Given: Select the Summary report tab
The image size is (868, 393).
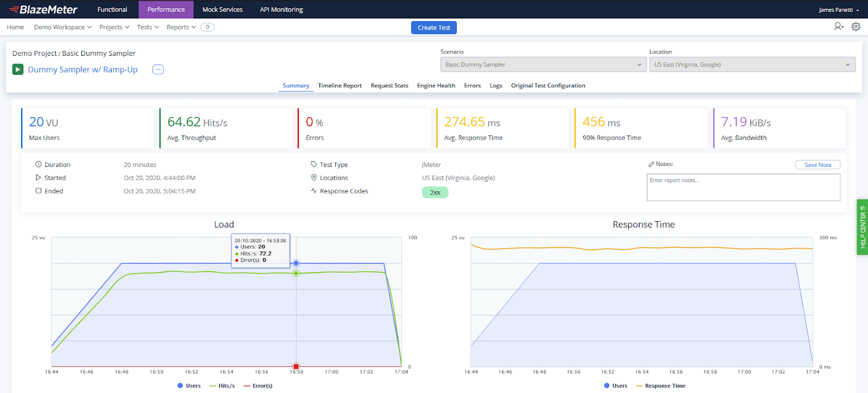Looking at the screenshot, I should click(x=296, y=86).
